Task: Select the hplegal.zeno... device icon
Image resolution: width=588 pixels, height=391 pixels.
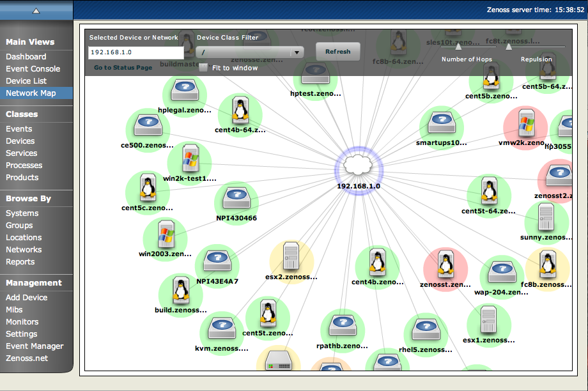Action: [185, 90]
